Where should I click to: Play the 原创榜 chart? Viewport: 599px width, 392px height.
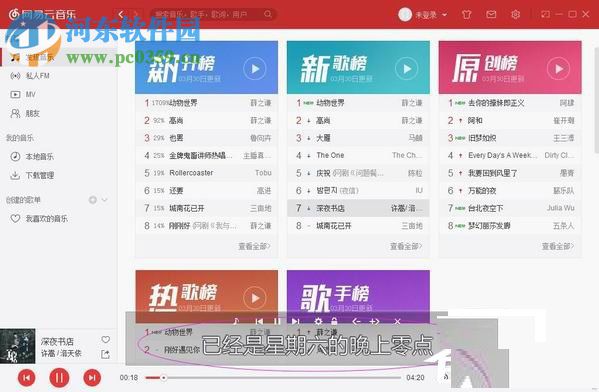click(558, 69)
